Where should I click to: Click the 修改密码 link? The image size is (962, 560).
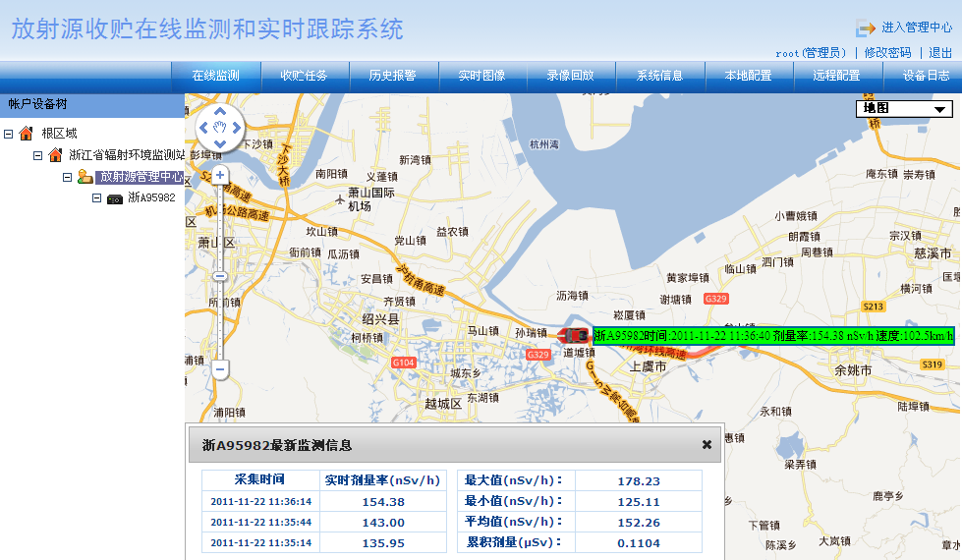click(887, 53)
